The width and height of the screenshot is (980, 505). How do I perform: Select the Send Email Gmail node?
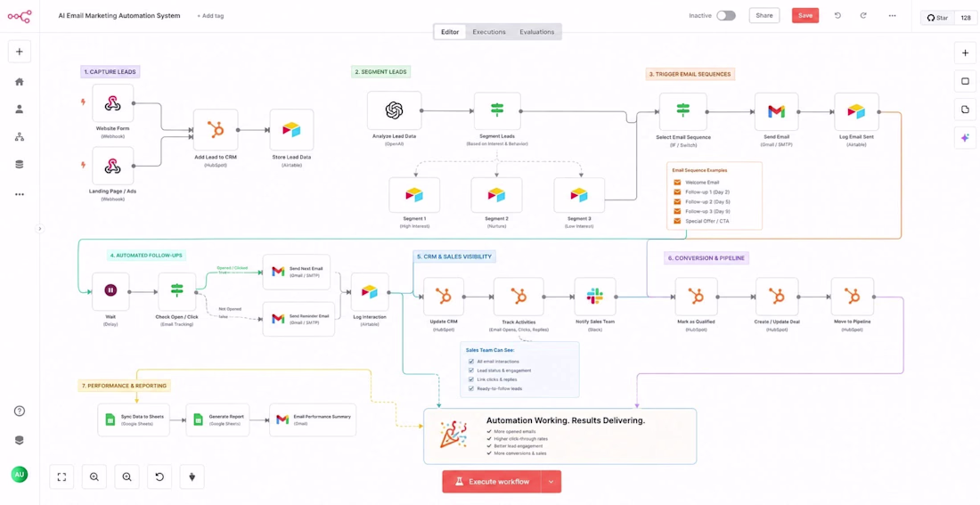[776, 112]
